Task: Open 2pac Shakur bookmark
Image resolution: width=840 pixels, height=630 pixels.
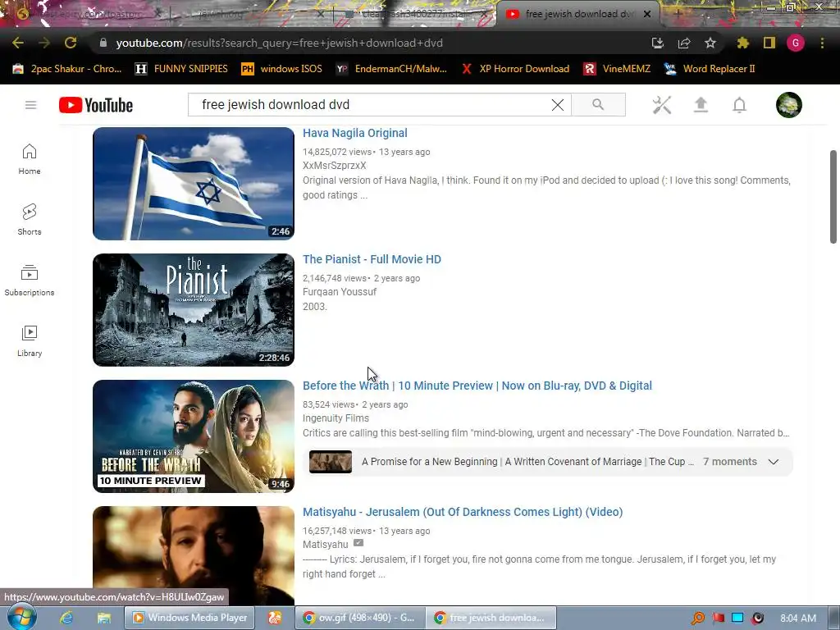Action: [67, 69]
